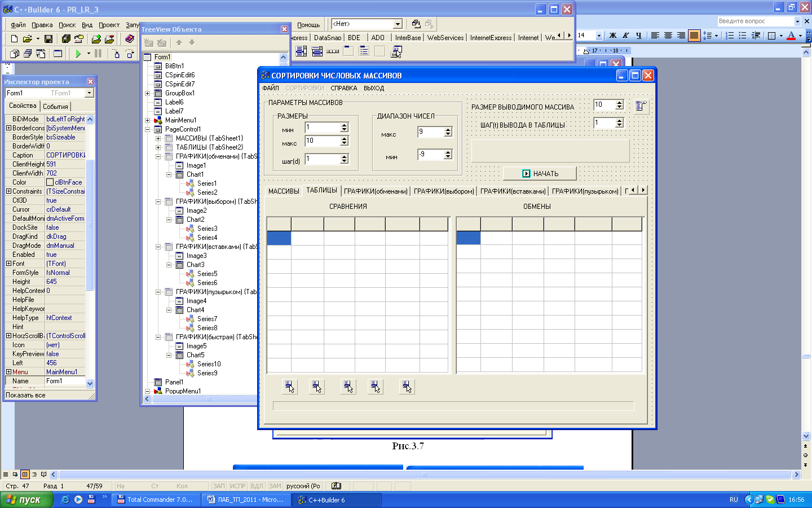
Task: Click the third sort icon below the tables
Action: point(348,387)
